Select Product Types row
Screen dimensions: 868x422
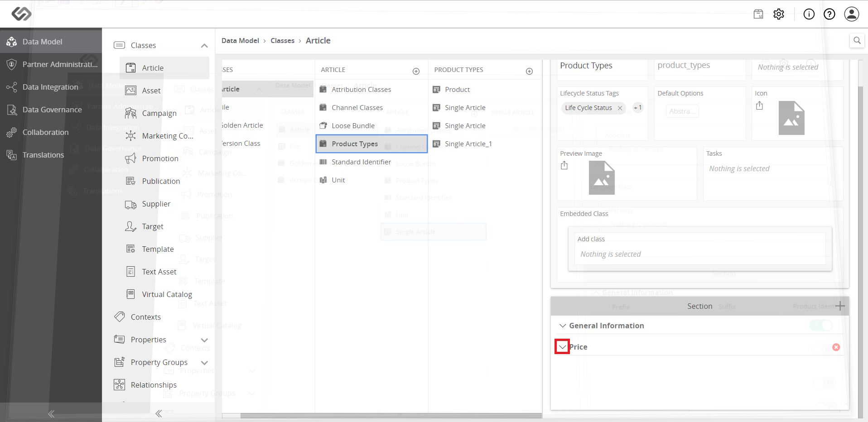[371, 144]
